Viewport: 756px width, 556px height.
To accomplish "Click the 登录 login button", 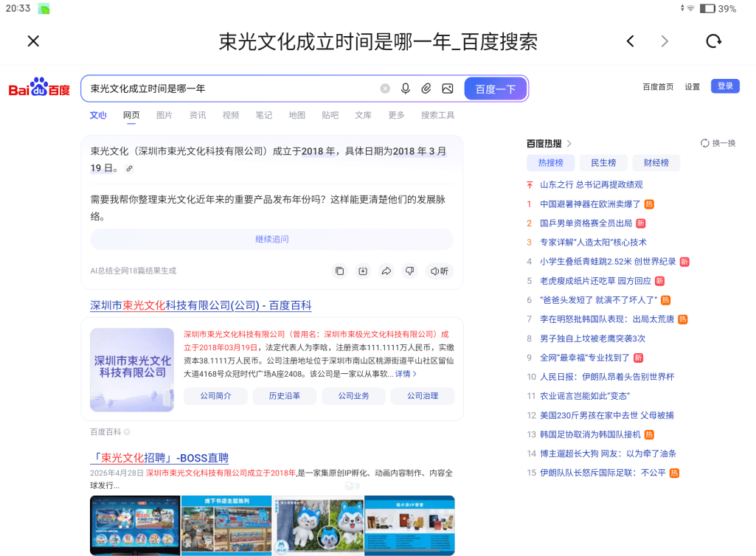I will (725, 86).
